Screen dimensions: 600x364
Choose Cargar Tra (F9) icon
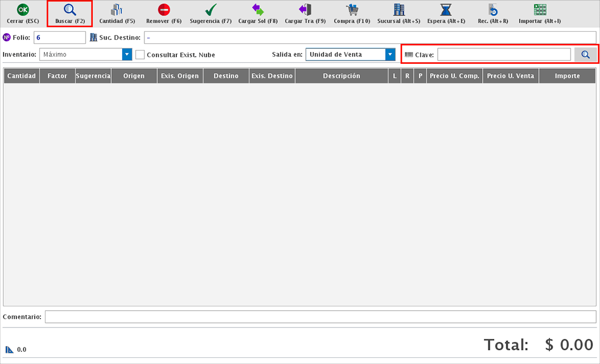(305, 9)
